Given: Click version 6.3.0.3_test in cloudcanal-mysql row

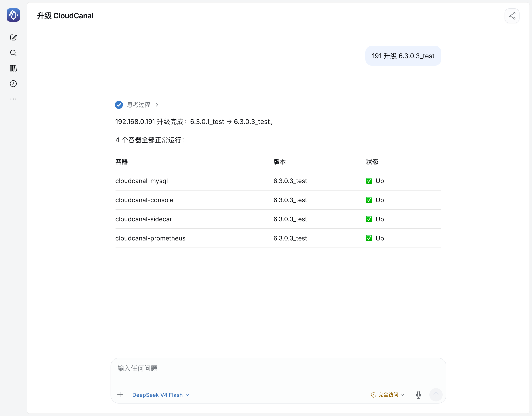Looking at the screenshot, I should pyautogui.click(x=290, y=181).
